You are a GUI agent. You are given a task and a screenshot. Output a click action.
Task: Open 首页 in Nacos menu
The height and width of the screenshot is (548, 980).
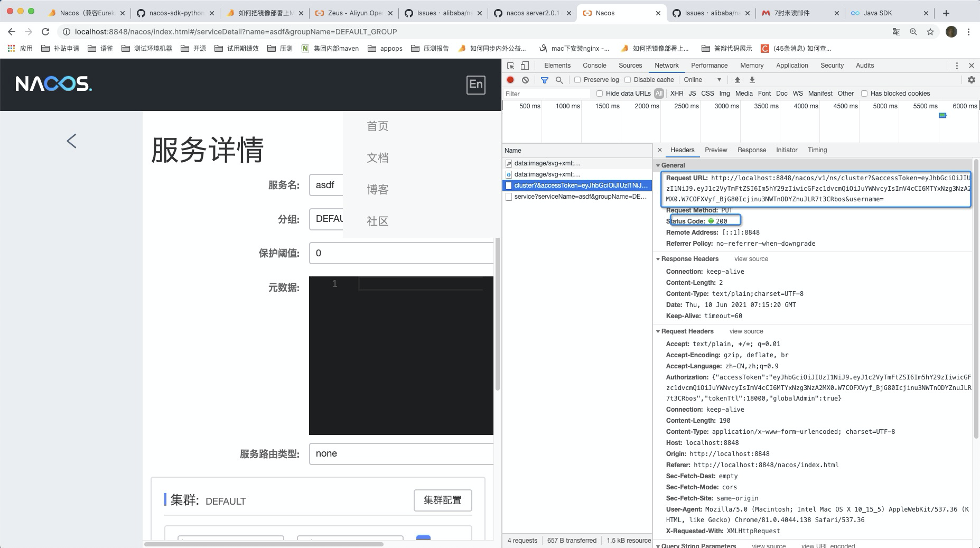[378, 126]
